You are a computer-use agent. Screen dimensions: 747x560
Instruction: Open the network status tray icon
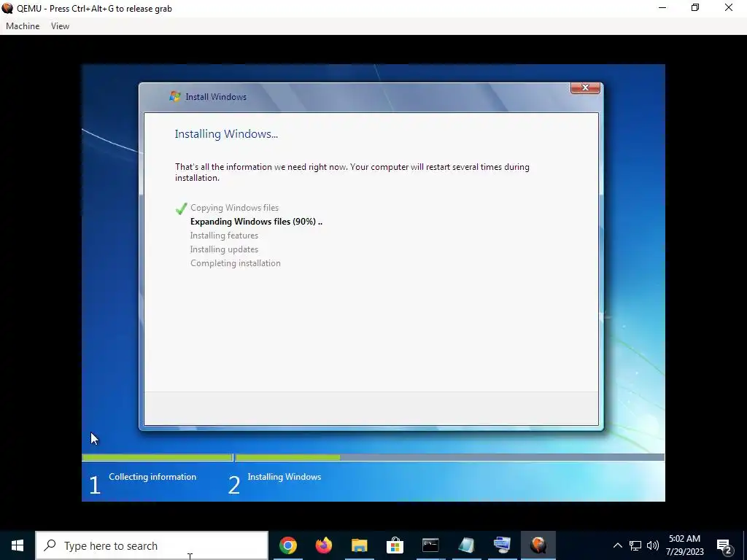[635, 545]
